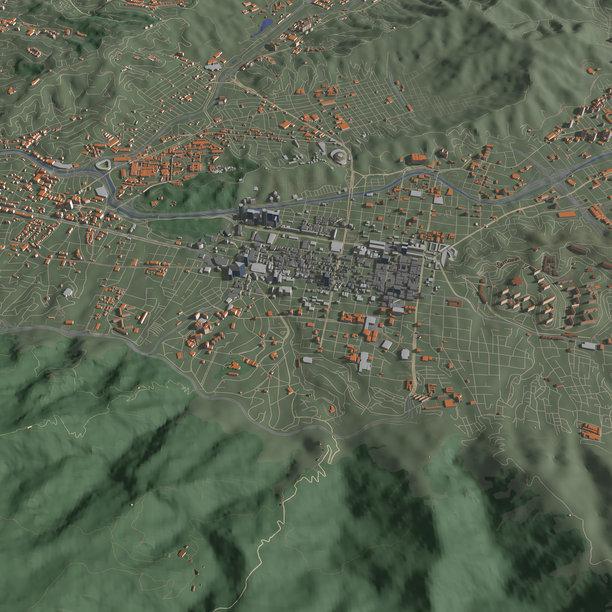
Task: Click the isolated orange buildings in the bottom-left hills
Action: 184,551
